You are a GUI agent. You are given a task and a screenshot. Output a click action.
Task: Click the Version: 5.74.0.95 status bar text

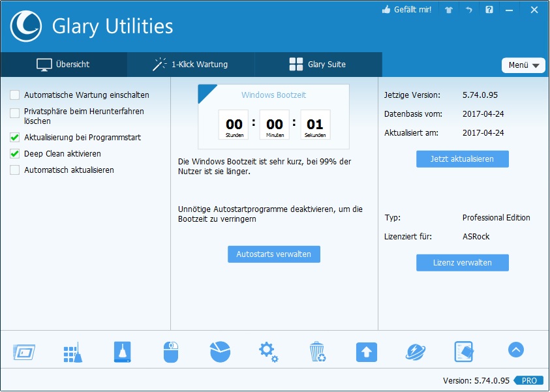[476, 381]
